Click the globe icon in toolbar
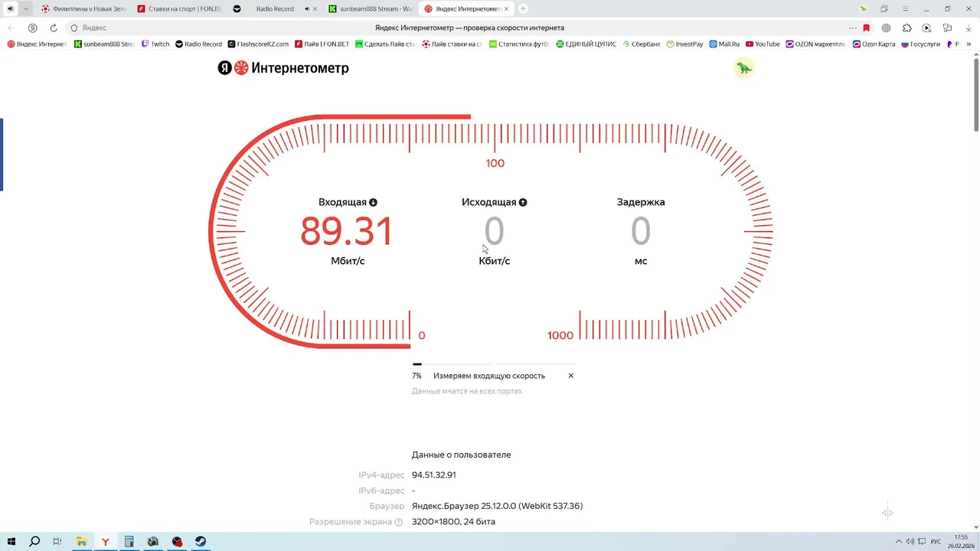Screen dimensions: 980x551 886,28
